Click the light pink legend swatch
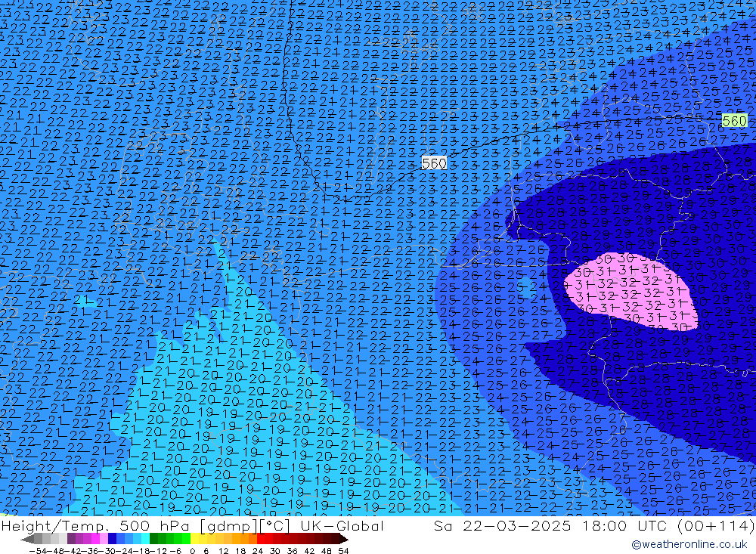This screenshot has width=756, height=554. point(104,539)
